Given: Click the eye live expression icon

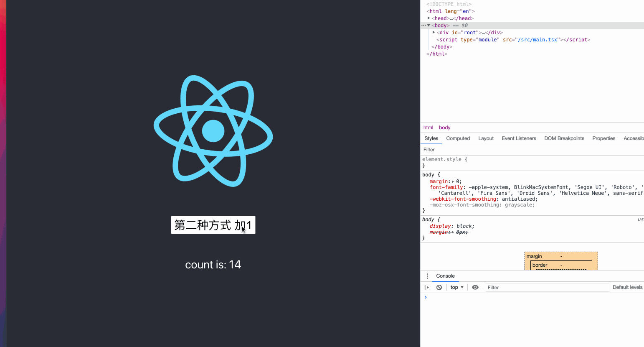Looking at the screenshot, I should [x=475, y=287].
